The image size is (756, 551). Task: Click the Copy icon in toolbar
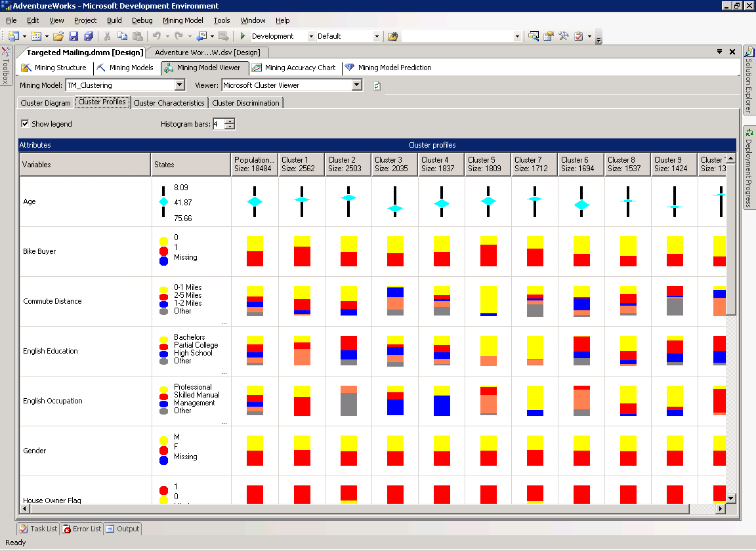pos(123,36)
